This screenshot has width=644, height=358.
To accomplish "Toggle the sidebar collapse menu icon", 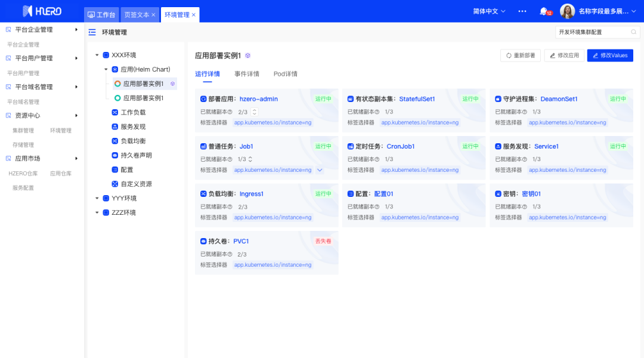I will 92,32.
